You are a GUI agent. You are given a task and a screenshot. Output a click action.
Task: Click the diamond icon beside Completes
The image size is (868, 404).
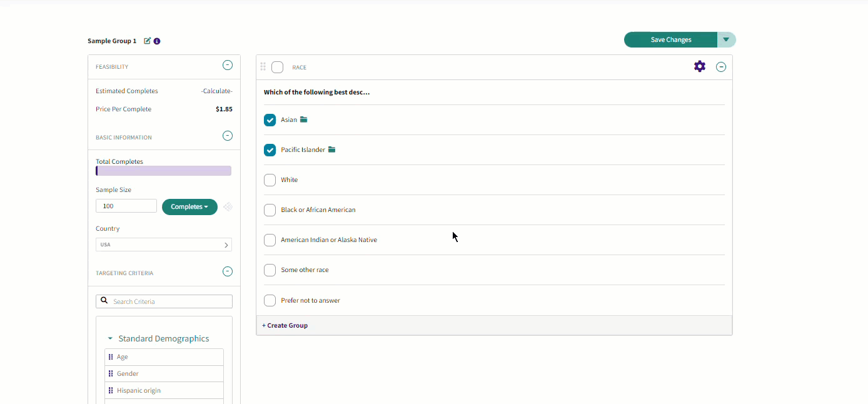(x=228, y=207)
